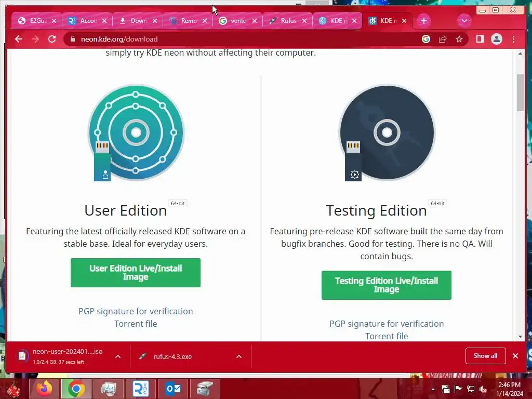Image resolution: width=532 pixels, height=399 pixels.
Task: Click the muted volume tray icon
Action: [x=483, y=389]
